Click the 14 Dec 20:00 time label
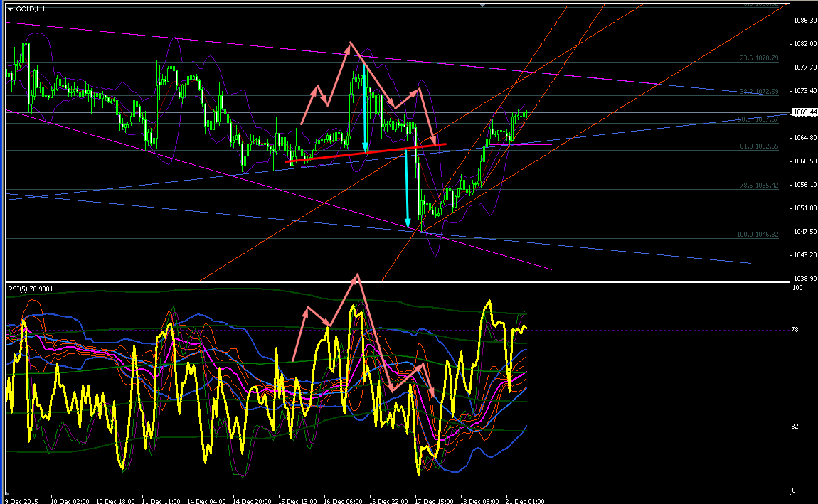 click(252, 501)
